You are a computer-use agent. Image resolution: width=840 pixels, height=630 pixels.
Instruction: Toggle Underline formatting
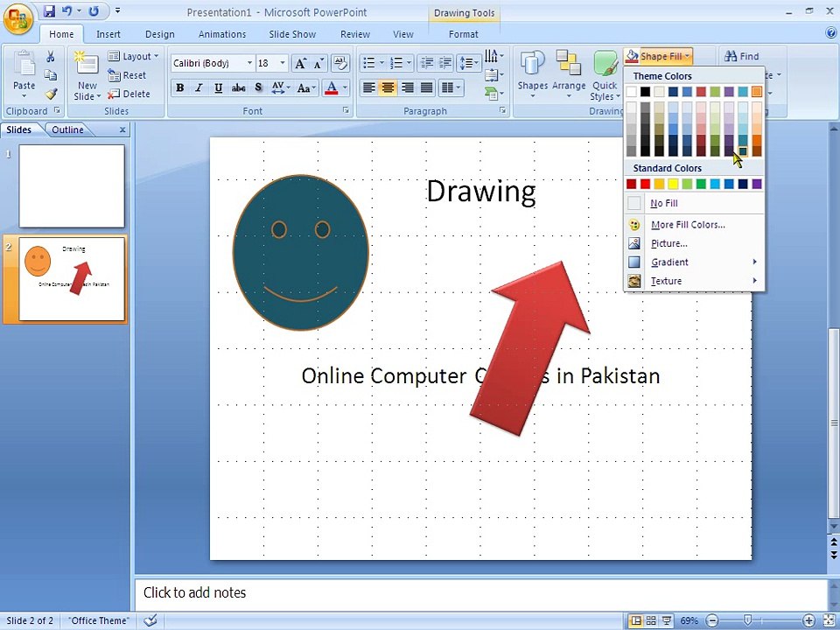218,87
